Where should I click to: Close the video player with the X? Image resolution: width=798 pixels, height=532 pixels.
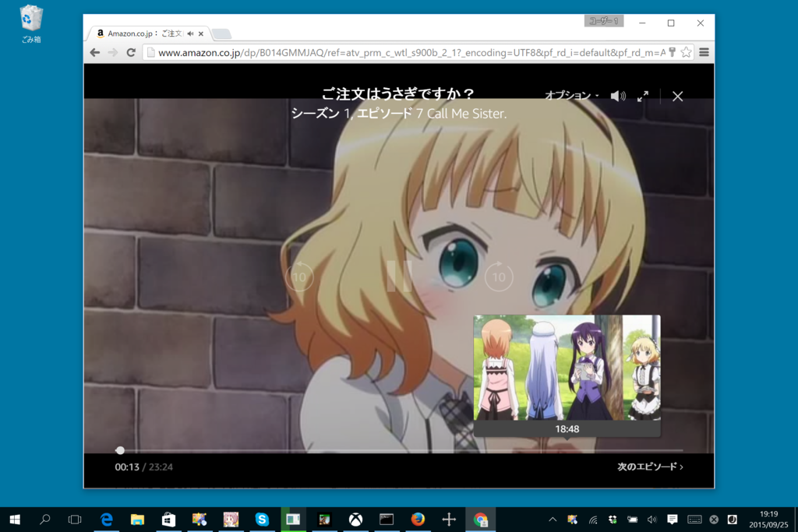[677, 96]
